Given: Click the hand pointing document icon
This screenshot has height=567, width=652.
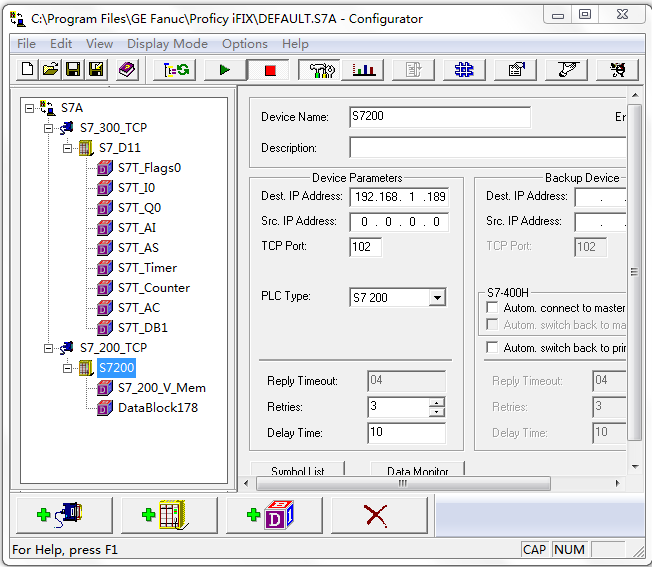Looking at the screenshot, I should 566,69.
